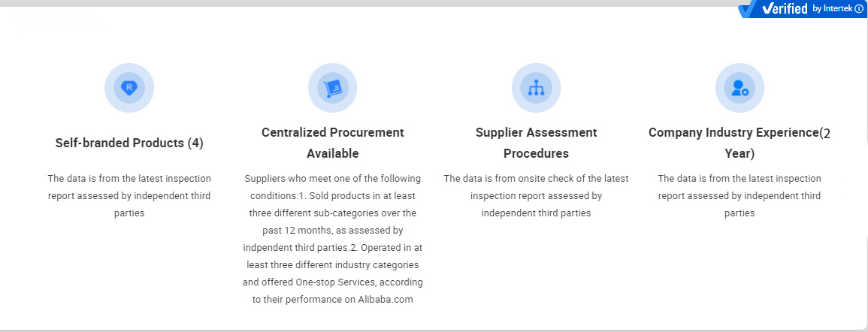Click the "by Intertek" text
The image size is (868, 332).
[x=833, y=9]
